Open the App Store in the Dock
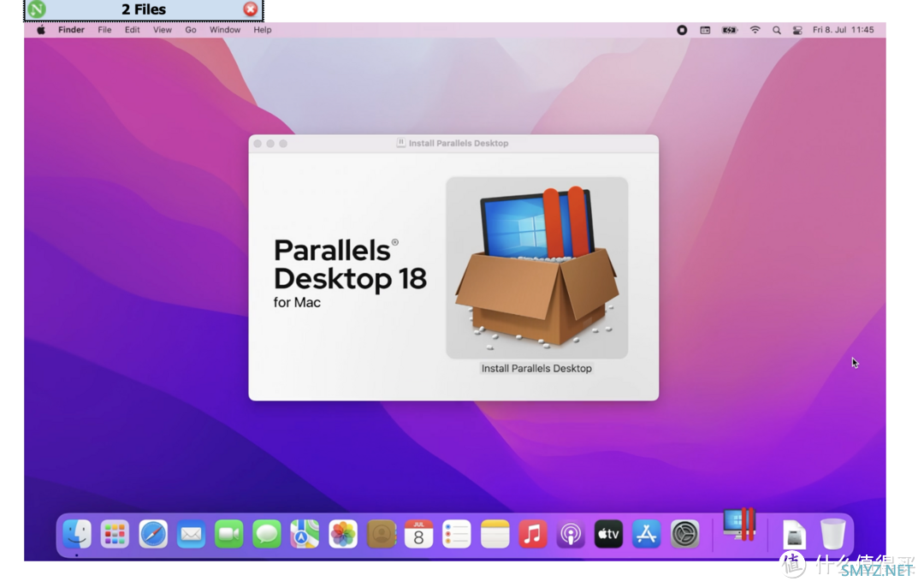 pos(647,535)
